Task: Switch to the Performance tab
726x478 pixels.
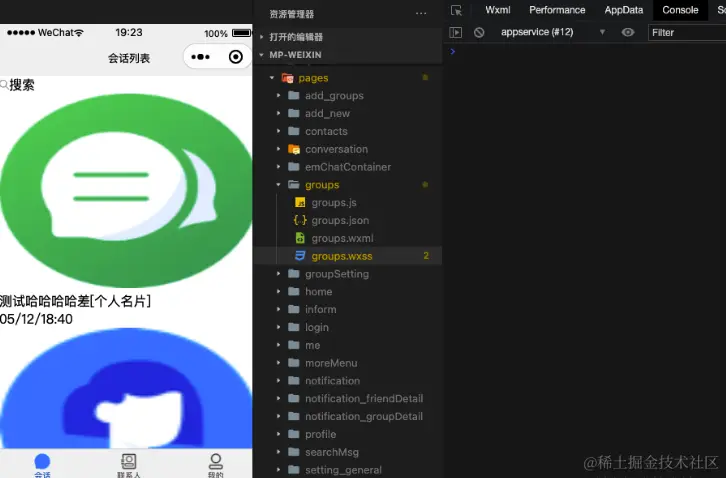Action: (557, 10)
